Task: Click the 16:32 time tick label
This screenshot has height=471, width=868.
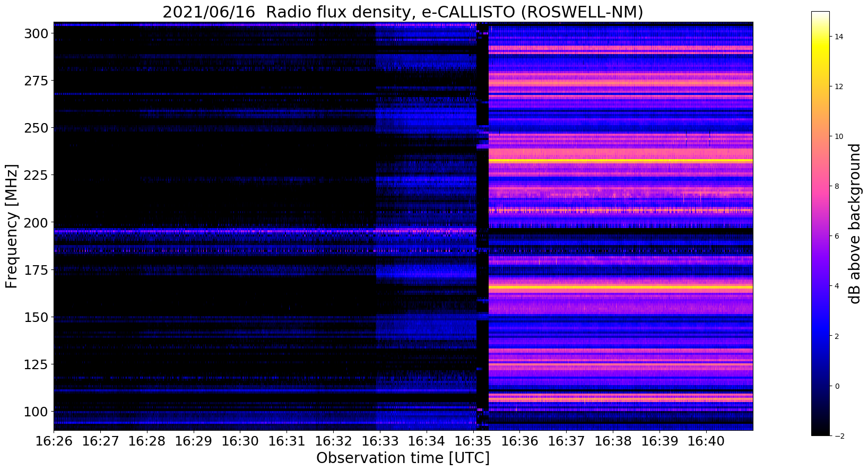Action: pyautogui.click(x=333, y=441)
